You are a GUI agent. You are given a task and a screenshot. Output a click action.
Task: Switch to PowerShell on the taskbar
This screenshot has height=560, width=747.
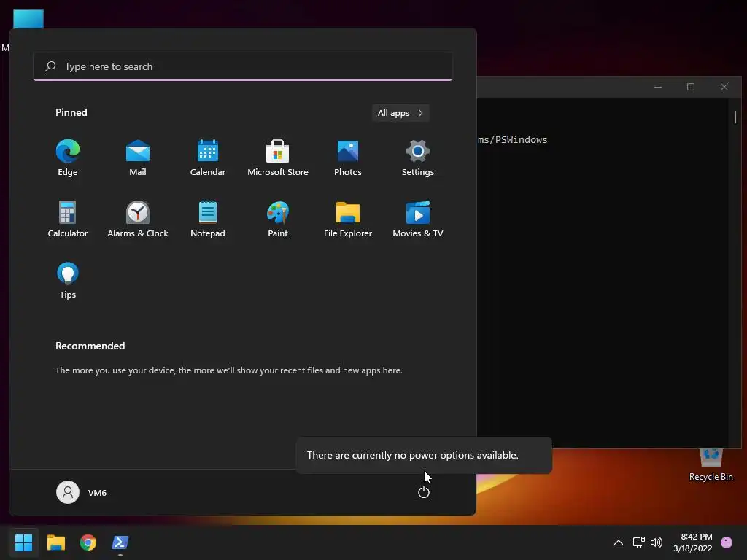point(120,542)
